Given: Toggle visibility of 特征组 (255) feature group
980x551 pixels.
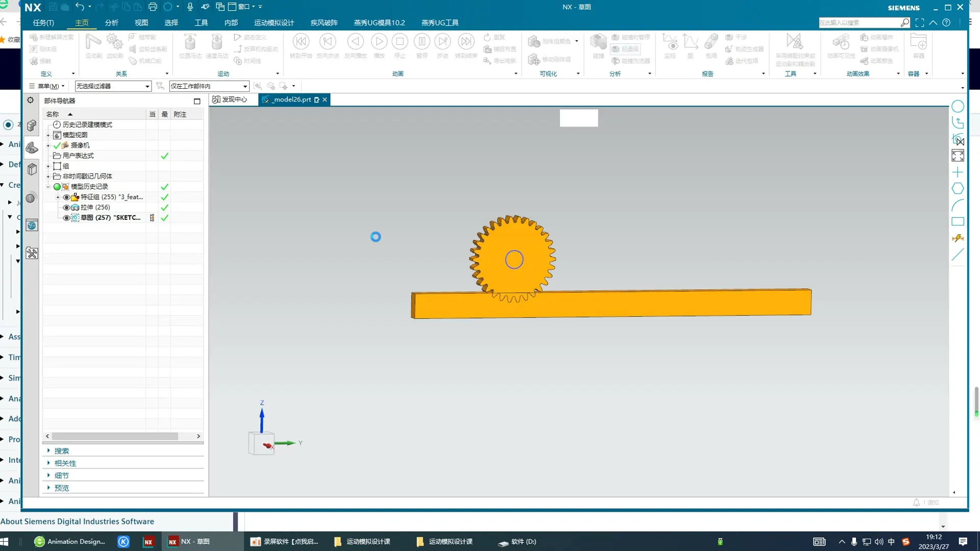Looking at the screenshot, I should [66, 197].
